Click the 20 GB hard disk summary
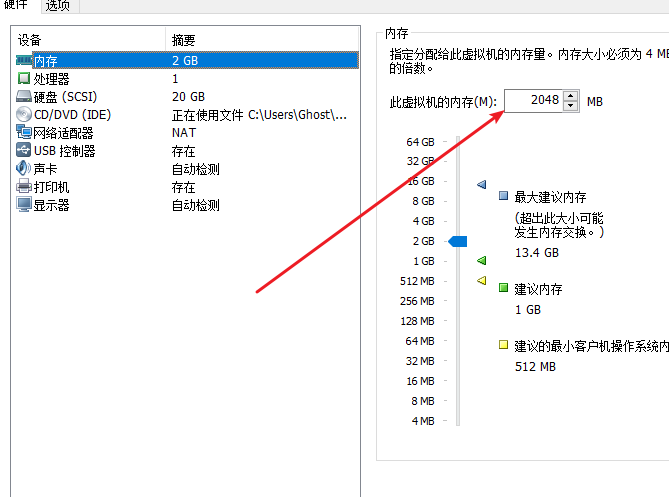669x497 pixels. [x=188, y=96]
